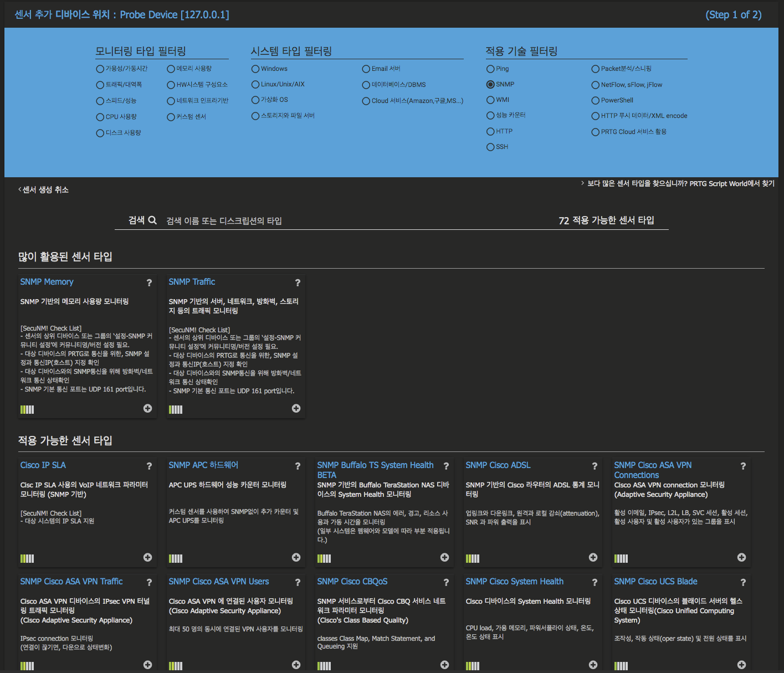The image size is (784, 673).
Task: Click the SNMP Traffic performance impact bar
Action: pos(176,409)
